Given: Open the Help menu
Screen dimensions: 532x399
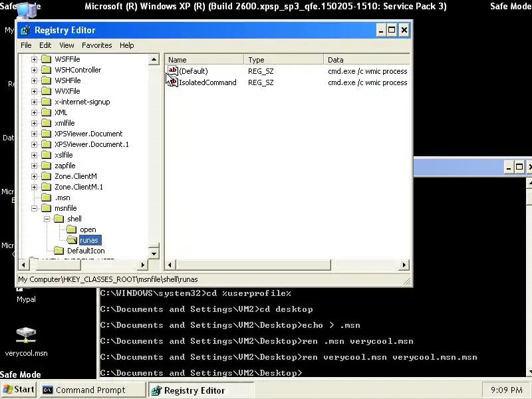Looking at the screenshot, I should (126, 45).
